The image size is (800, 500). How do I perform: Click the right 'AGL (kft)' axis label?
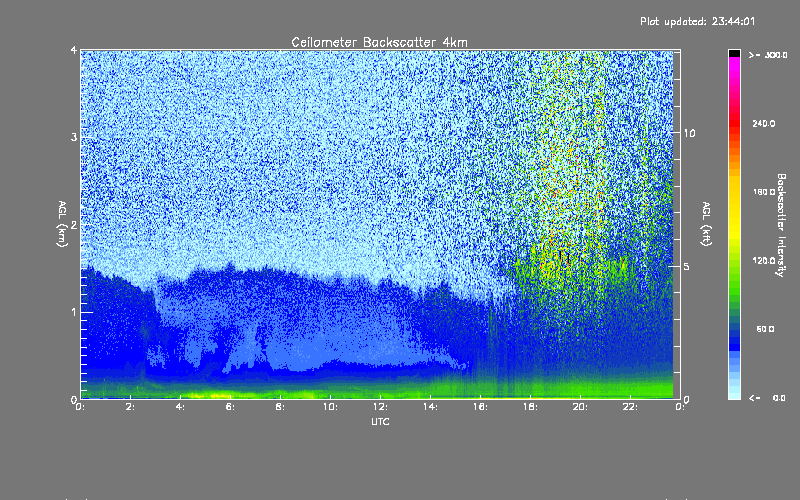(x=706, y=223)
